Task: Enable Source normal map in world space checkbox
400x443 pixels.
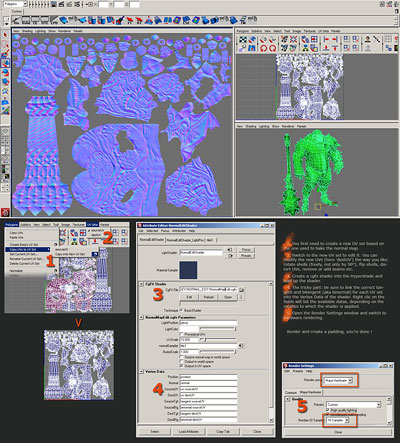Action: point(182,357)
